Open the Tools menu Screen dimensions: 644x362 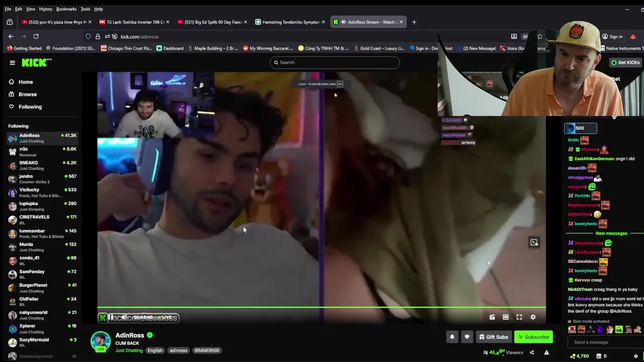86,9
